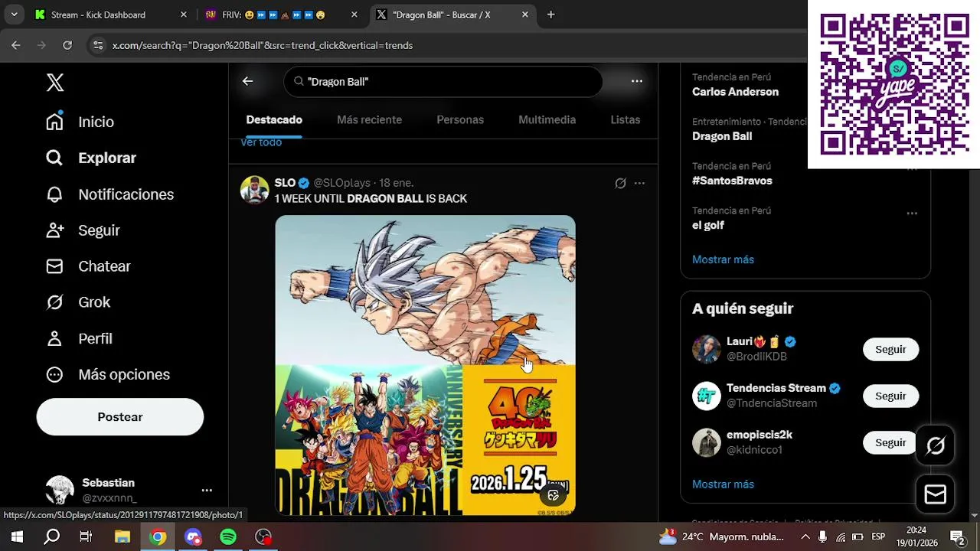Open Inicio from the sidebar
The width and height of the screenshot is (980, 551).
coord(80,122)
